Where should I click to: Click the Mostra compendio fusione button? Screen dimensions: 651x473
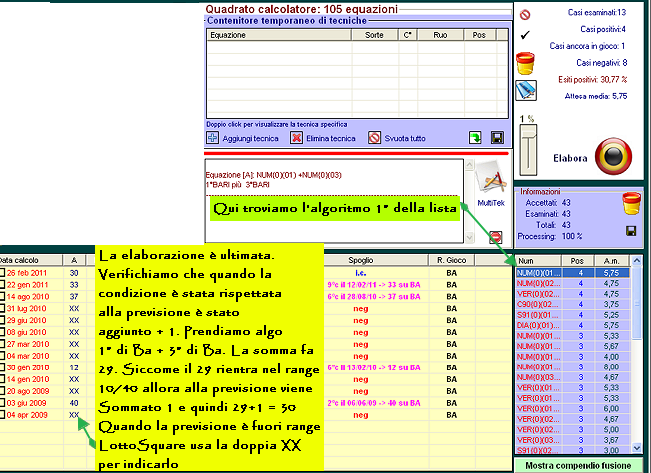coord(578,466)
